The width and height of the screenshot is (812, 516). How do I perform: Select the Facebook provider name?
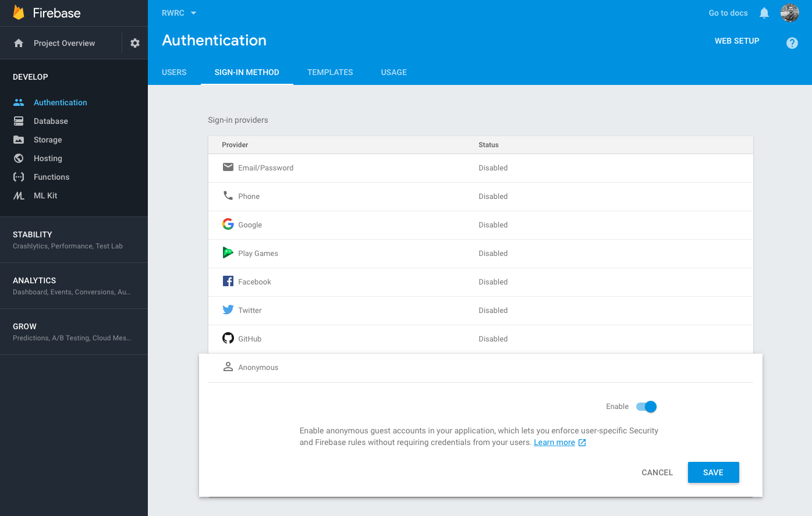[x=254, y=282]
